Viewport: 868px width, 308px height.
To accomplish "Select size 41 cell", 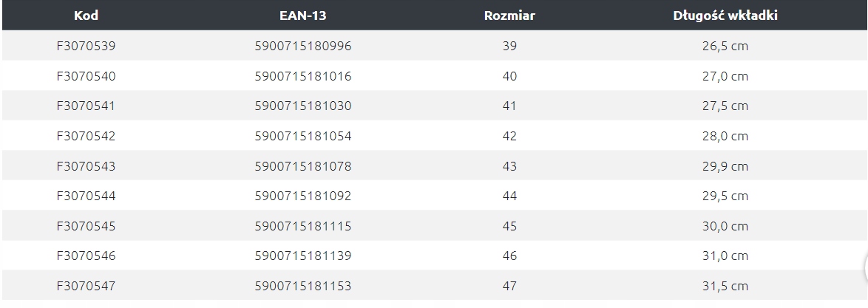I will (509, 106).
